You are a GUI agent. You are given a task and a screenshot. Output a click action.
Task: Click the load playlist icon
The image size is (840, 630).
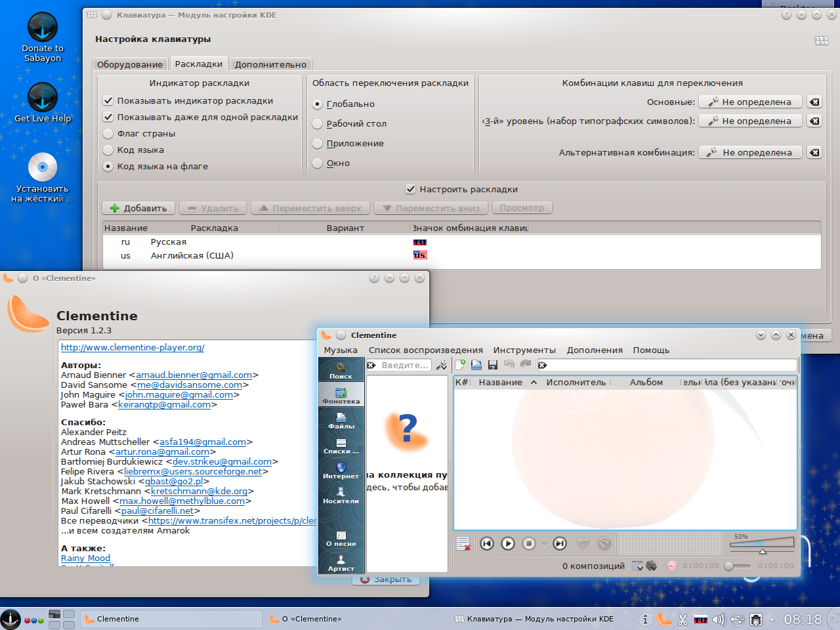click(476, 364)
